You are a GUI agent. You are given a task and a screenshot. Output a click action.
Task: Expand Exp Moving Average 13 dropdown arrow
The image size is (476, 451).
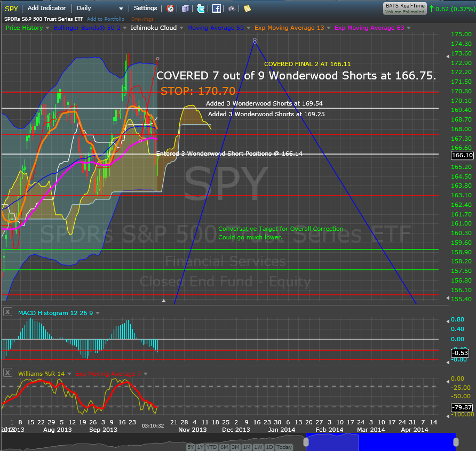329,28
